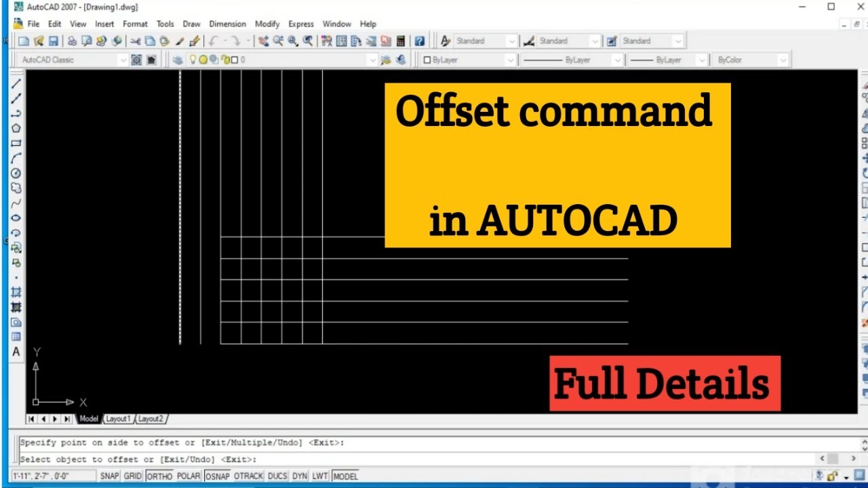Create a new drawing with QNew icon
868x488 pixels.
pos(24,41)
